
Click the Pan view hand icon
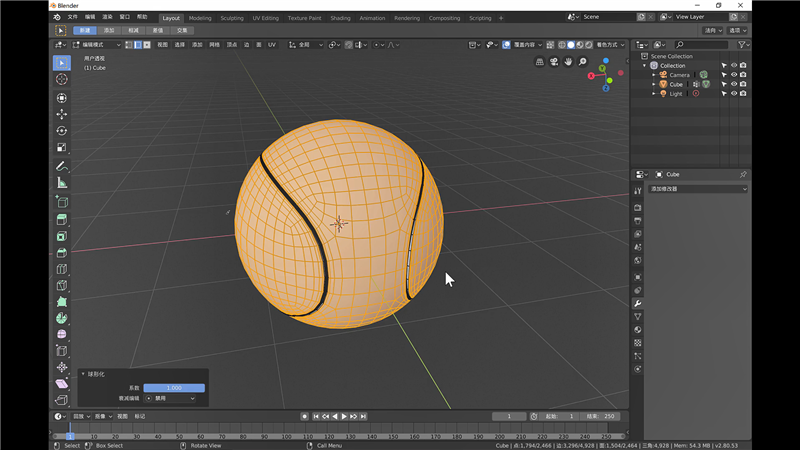tap(568, 62)
